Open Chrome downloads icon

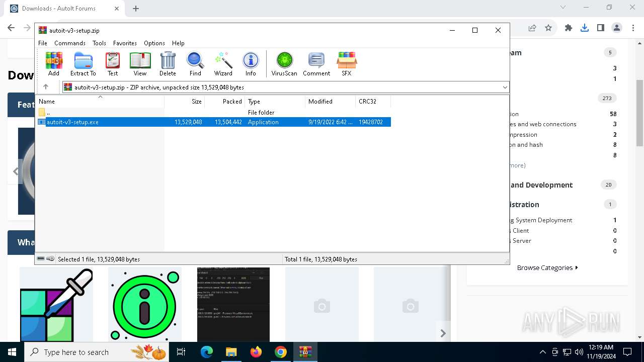[x=584, y=28]
